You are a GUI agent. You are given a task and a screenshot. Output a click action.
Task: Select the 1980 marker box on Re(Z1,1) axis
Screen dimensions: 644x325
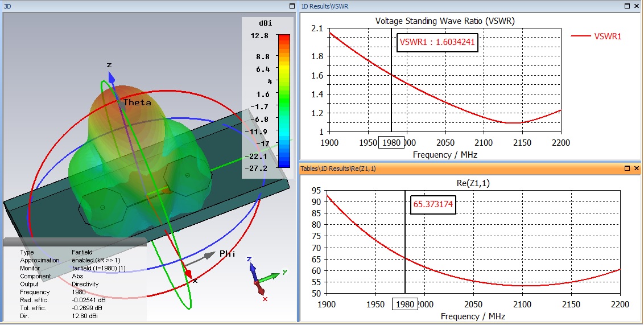[406, 304]
